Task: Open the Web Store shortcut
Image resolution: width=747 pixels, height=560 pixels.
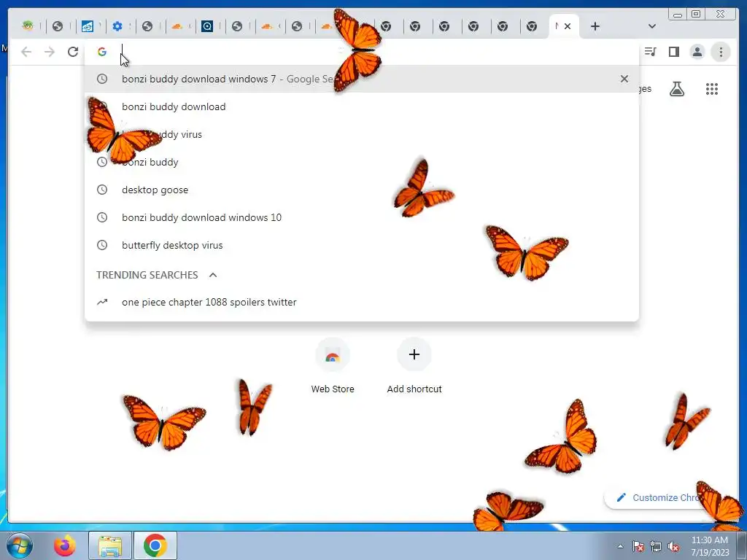Action: click(x=333, y=366)
